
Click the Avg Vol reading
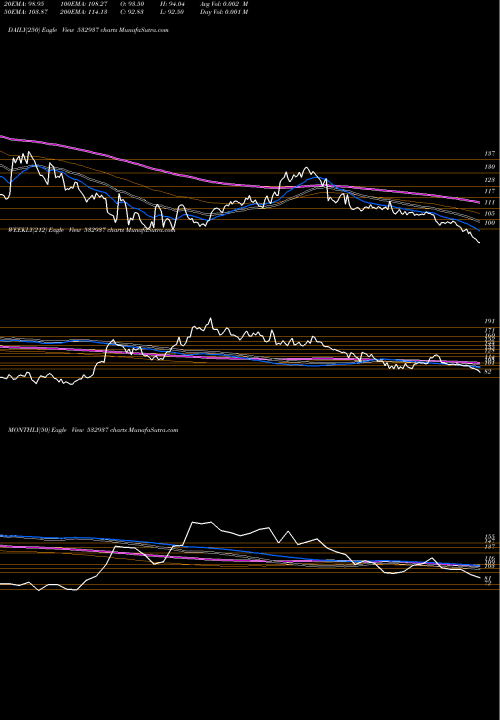click(x=224, y=4)
